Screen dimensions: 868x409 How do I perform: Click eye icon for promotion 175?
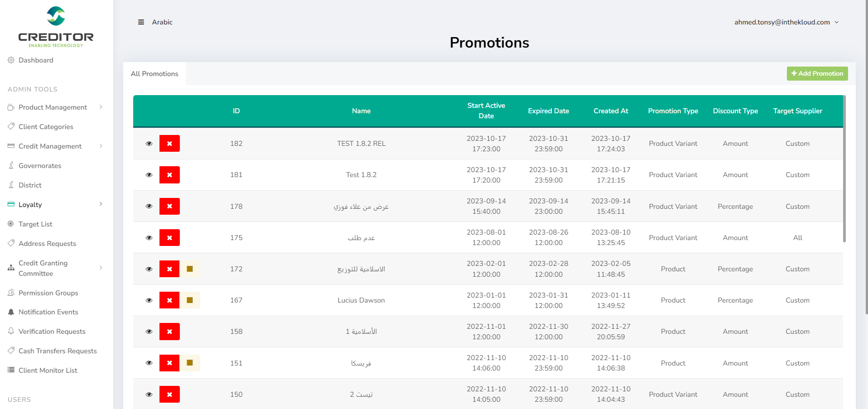(x=149, y=238)
